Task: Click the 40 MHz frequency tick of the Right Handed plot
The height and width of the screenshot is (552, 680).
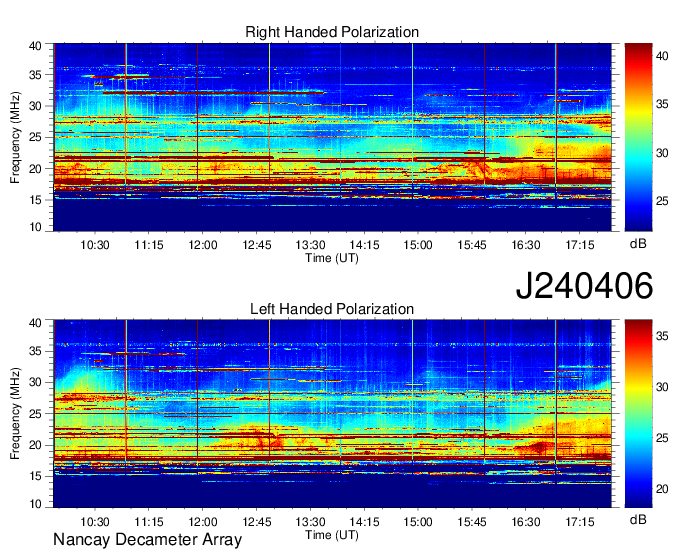Action: click(x=36, y=46)
